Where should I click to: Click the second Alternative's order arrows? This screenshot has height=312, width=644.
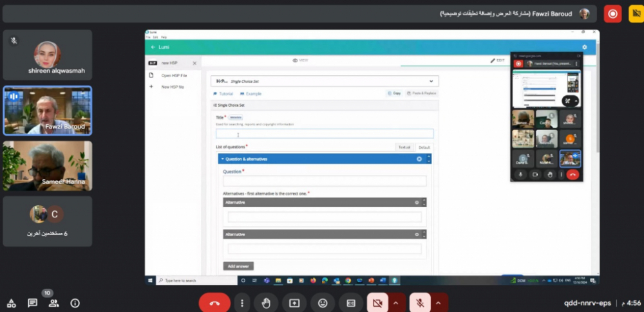pos(424,234)
